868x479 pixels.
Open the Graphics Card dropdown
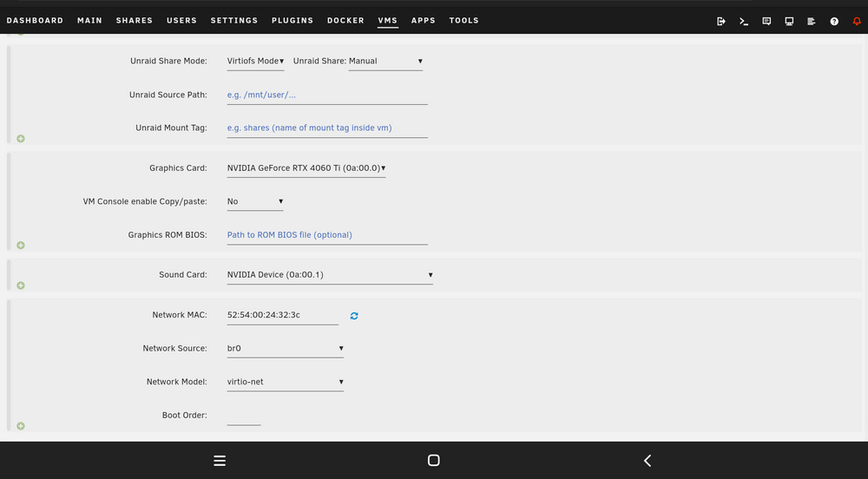coord(306,168)
